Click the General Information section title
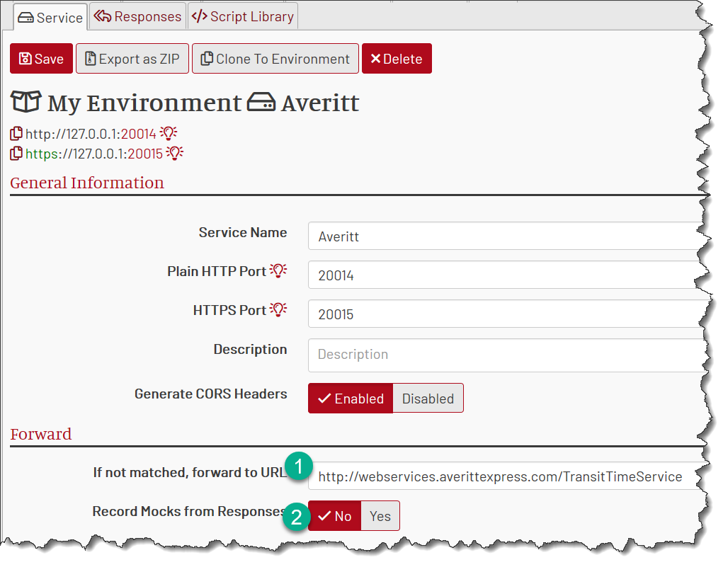The width and height of the screenshot is (728, 567). pos(87,183)
